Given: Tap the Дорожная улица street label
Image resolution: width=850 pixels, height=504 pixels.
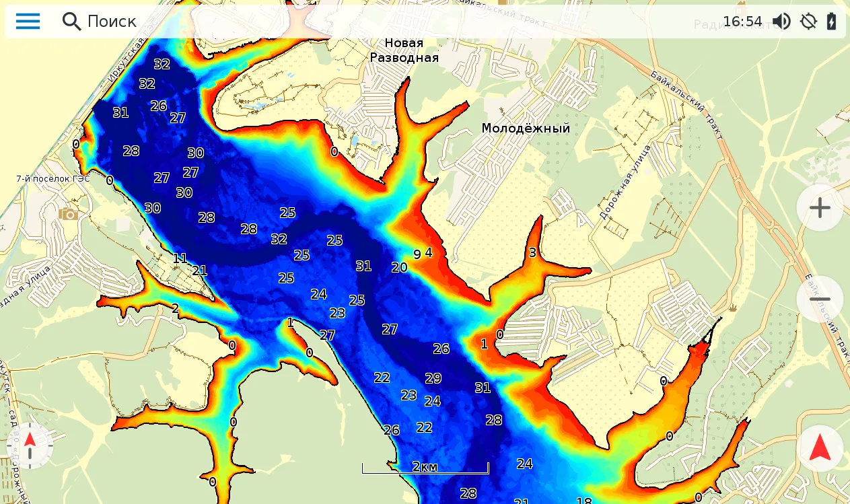Looking at the screenshot, I should click(x=624, y=183).
